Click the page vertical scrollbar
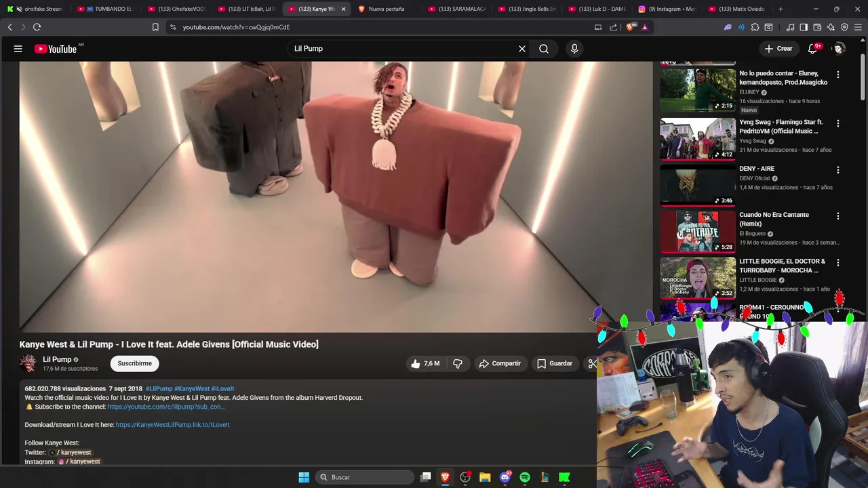This screenshot has width=868, height=488. (x=863, y=77)
